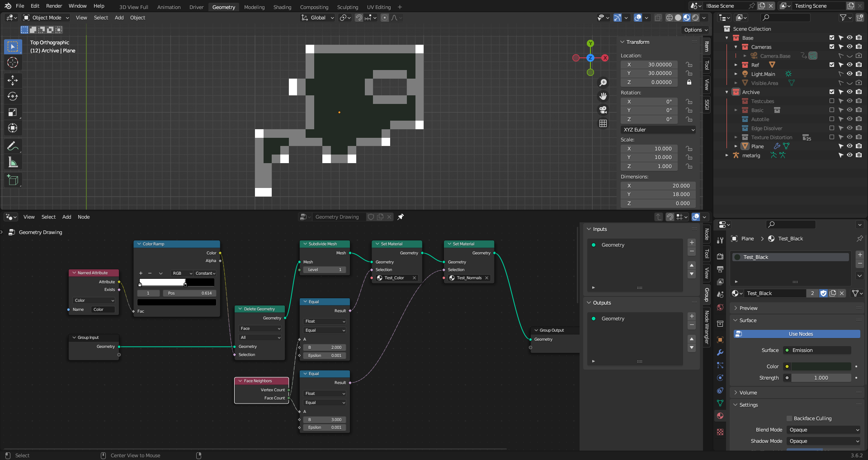Hide the metarig object with eye icon

tap(850, 155)
